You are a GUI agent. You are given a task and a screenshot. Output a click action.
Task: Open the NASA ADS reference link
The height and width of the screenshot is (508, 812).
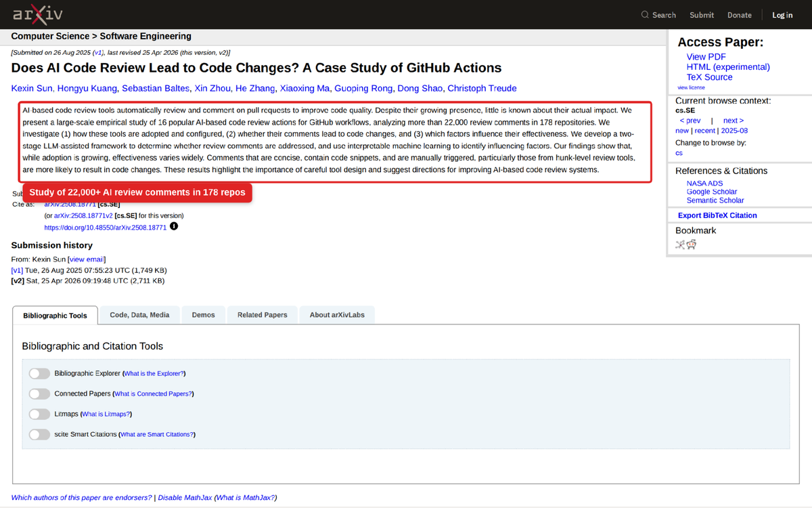[705, 184]
